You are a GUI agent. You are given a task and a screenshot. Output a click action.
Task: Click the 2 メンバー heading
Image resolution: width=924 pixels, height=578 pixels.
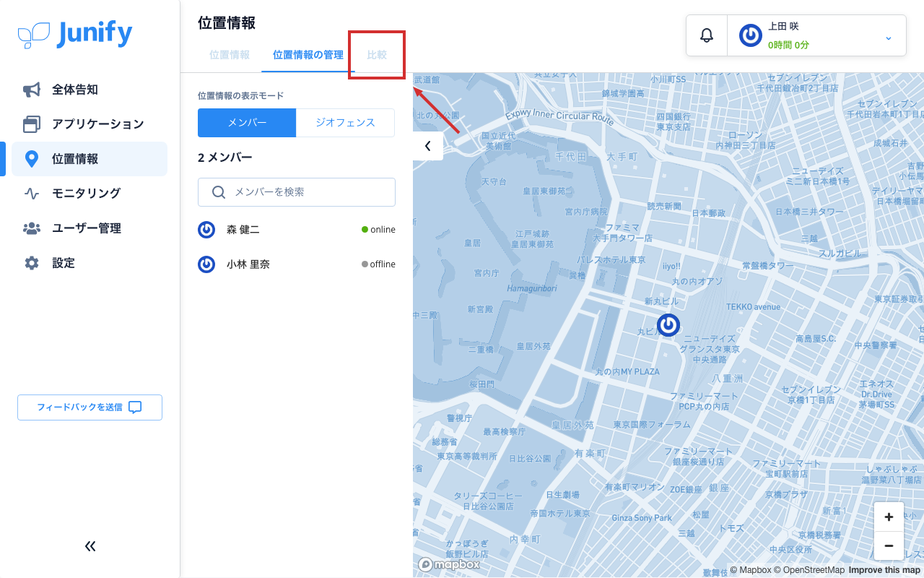pyautogui.click(x=225, y=158)
